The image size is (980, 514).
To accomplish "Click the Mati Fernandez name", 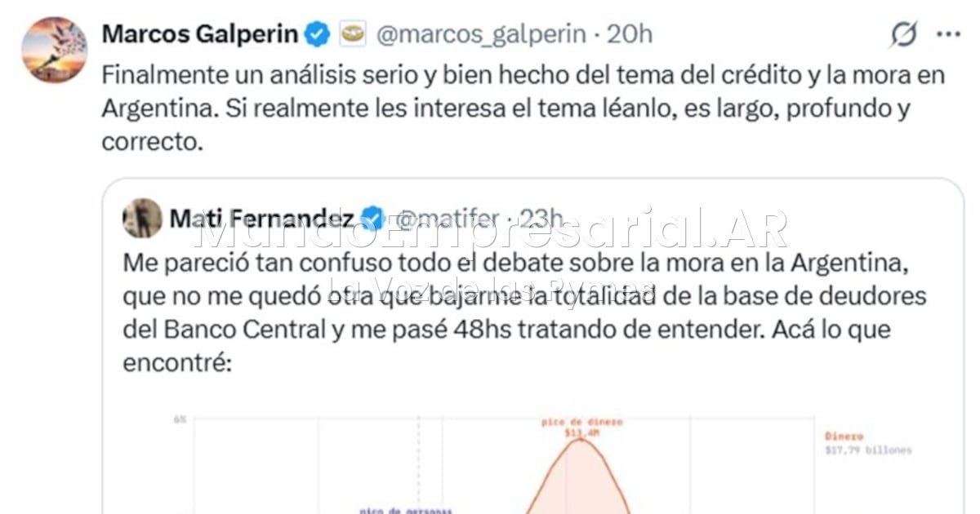I will click(x=261, y=219).
